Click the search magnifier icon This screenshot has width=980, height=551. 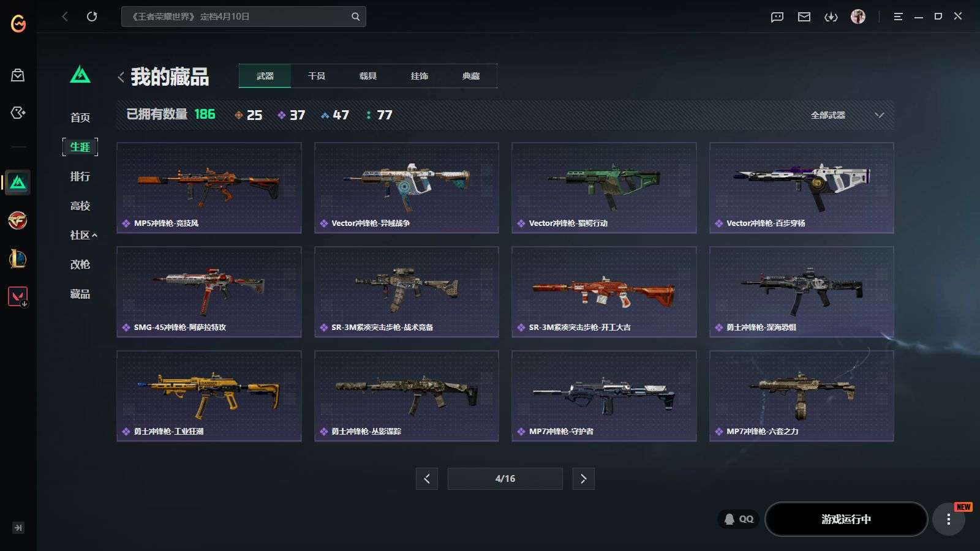(355, 17)
